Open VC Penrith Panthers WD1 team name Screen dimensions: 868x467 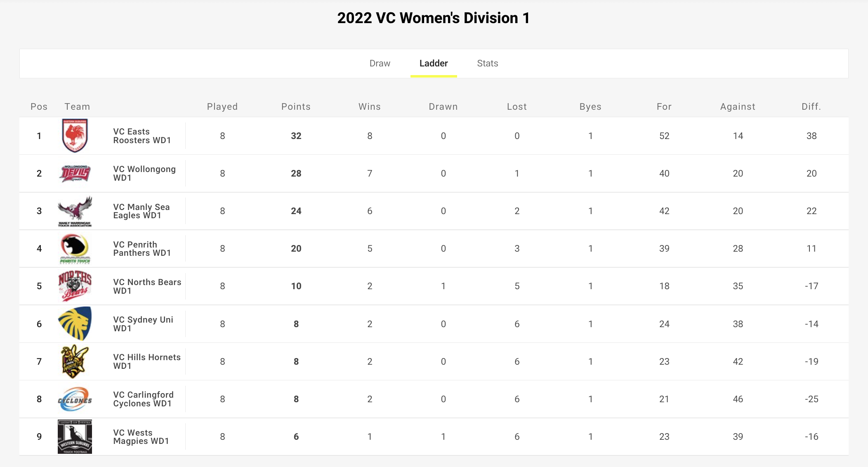(142, 248)
